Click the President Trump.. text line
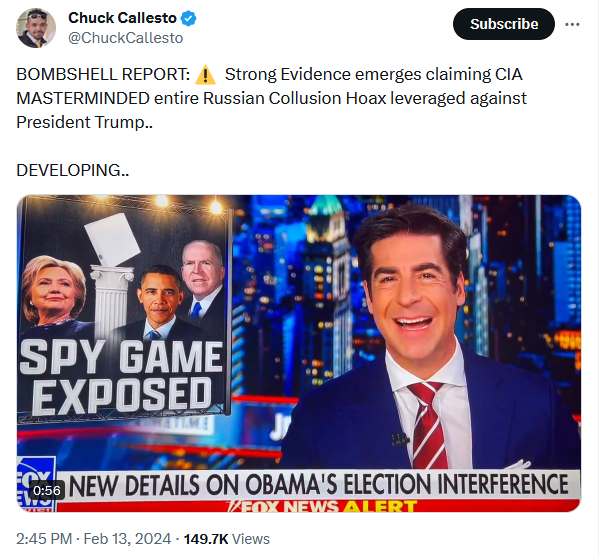 [84, 122]
